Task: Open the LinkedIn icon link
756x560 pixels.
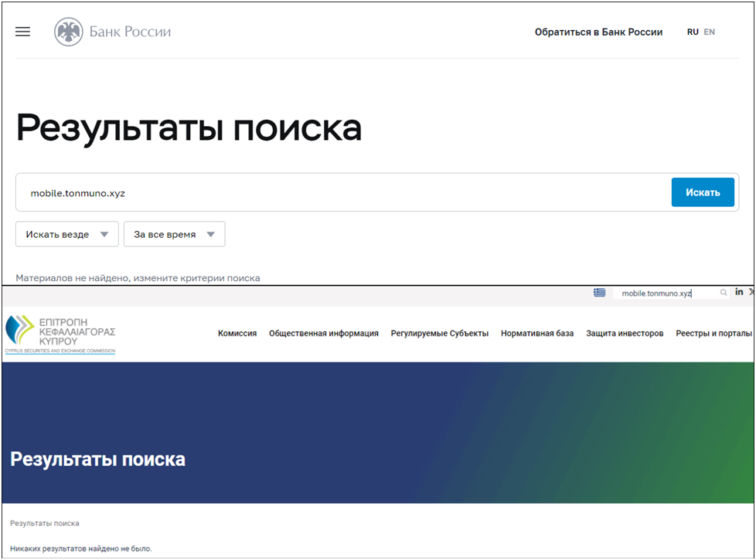Action: click(740, 292)
